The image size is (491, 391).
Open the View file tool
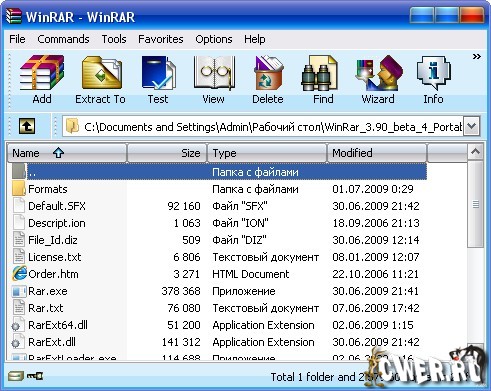pyautogui.click(x=214, y=79)
